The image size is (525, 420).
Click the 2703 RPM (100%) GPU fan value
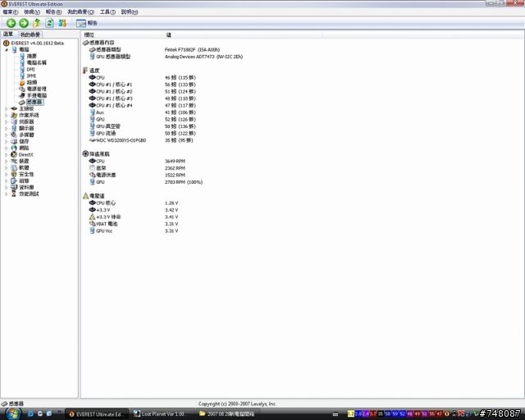(184, 182)
